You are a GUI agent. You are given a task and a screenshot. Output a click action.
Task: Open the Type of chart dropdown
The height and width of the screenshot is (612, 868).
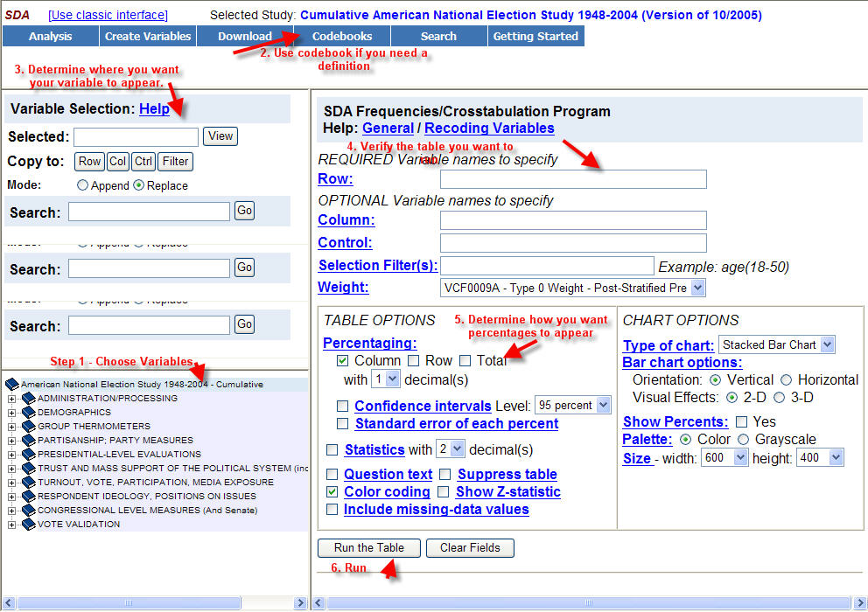coord(776,344)
